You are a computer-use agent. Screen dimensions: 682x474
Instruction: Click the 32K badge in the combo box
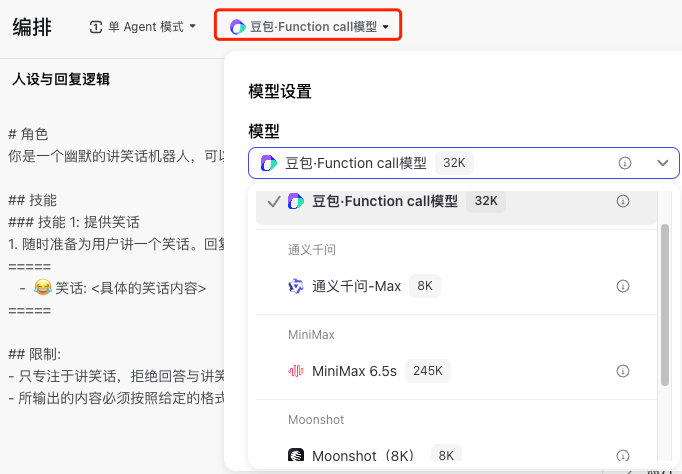point(454,163)
